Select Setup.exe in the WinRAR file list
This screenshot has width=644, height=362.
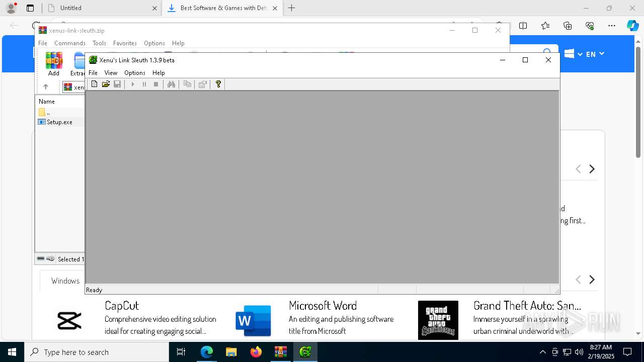[x=59, y=122]
